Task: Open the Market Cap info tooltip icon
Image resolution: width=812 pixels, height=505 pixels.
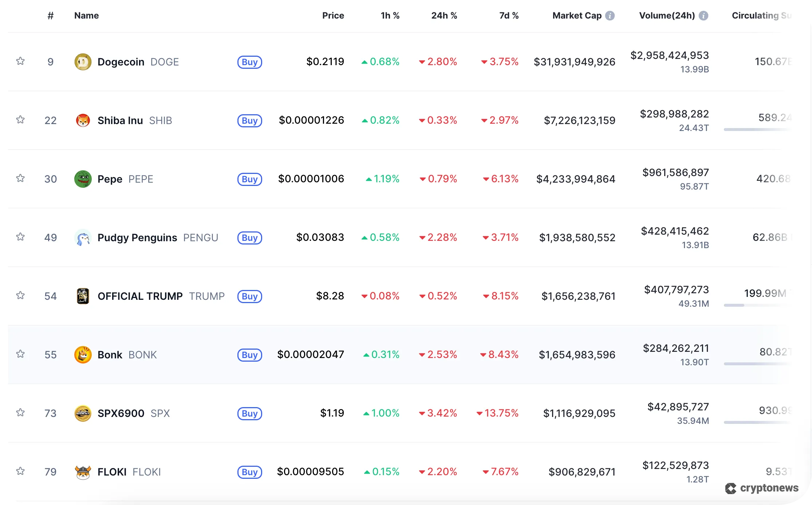Action: tap(610, 16)
